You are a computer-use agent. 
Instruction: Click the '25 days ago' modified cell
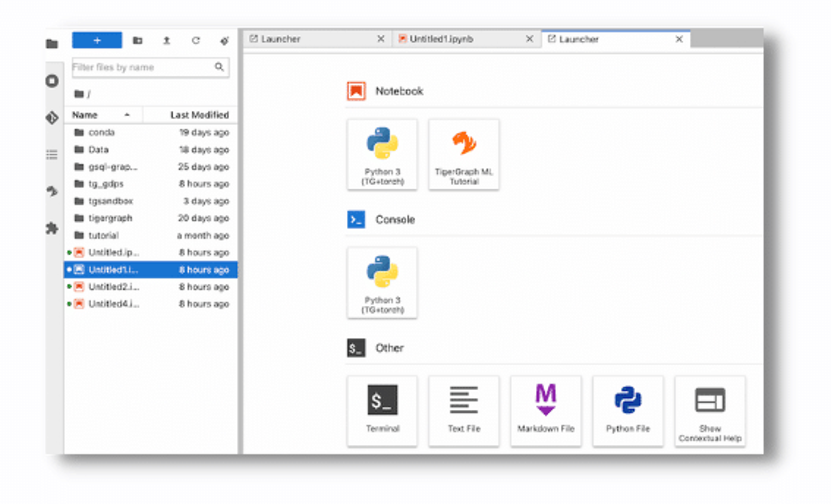click(203, 167)
